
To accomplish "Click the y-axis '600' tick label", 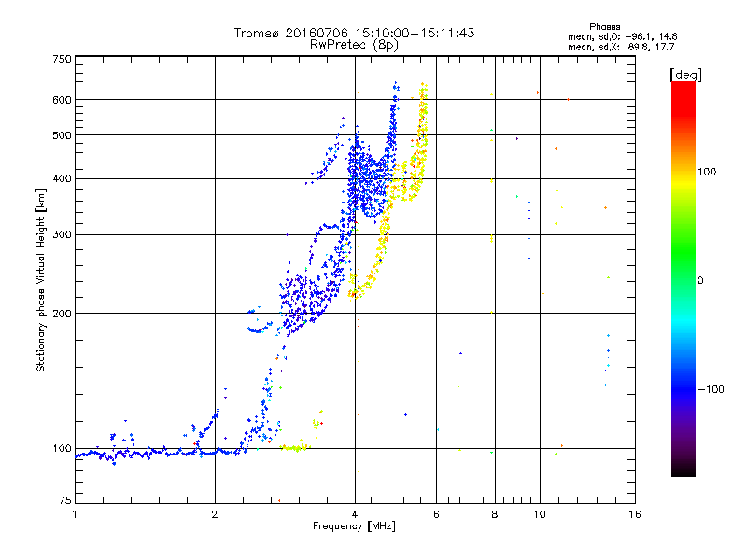I will pyautogui.click(x=62, y=100).
